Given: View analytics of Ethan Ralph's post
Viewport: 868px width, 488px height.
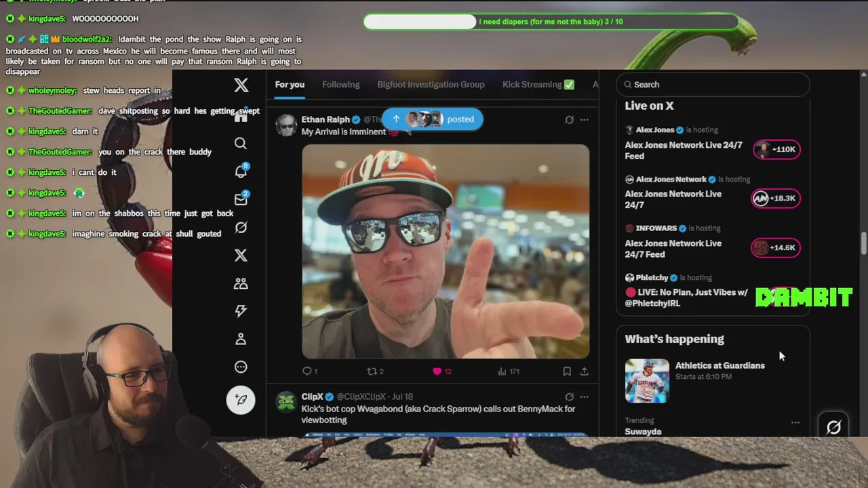Looking at the screenshot, I should point(508,371).
